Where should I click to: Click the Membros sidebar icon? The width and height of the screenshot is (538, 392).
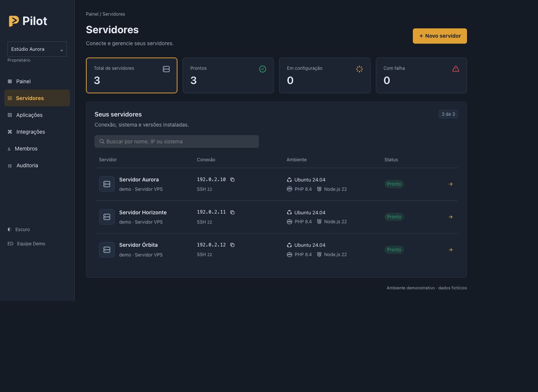point(9,149)
